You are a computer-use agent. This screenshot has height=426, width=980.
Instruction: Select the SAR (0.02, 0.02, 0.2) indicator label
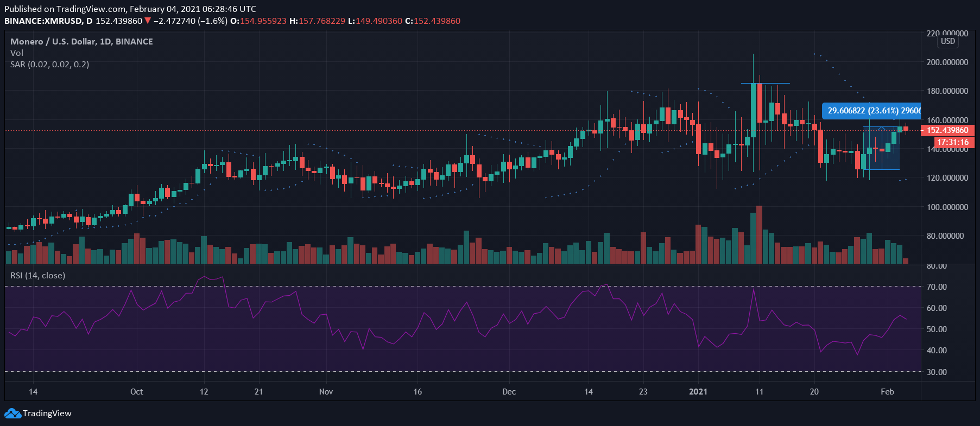pyautogui.click(x=50, y=64)
